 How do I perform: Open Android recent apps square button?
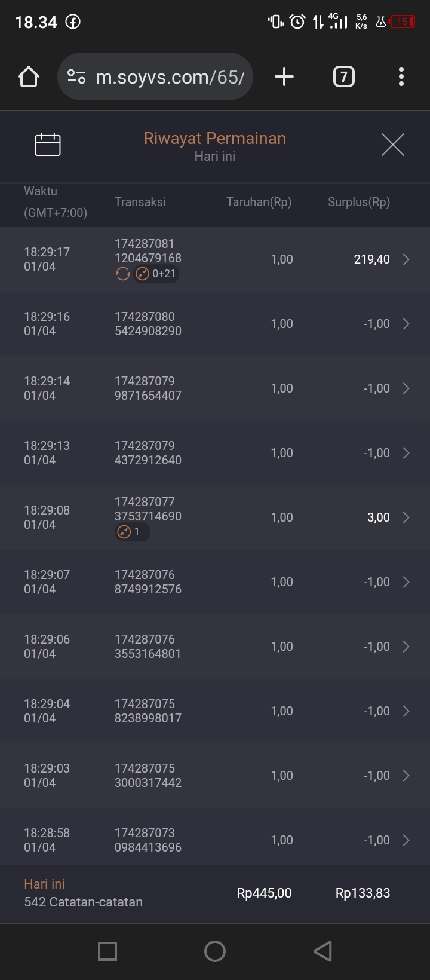pos(107,951)
